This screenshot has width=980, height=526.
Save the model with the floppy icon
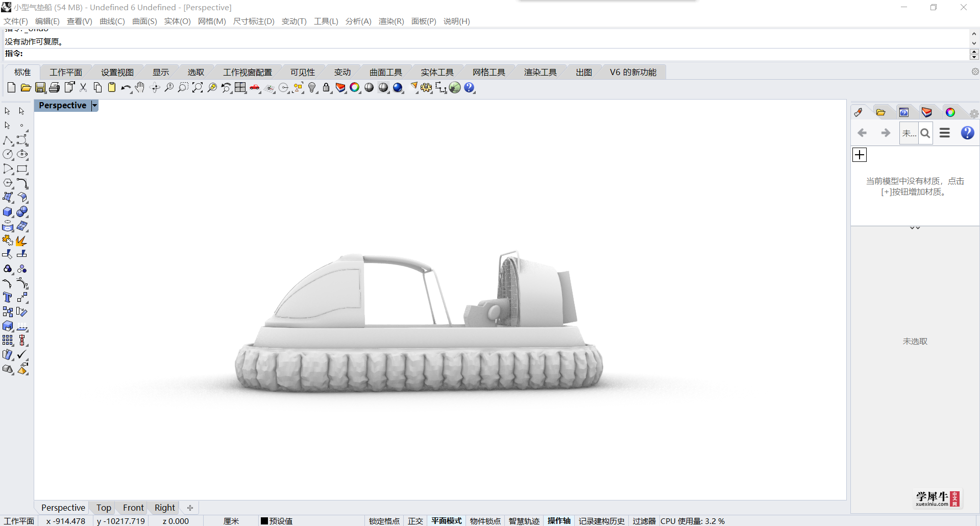[x=40, y=88]
